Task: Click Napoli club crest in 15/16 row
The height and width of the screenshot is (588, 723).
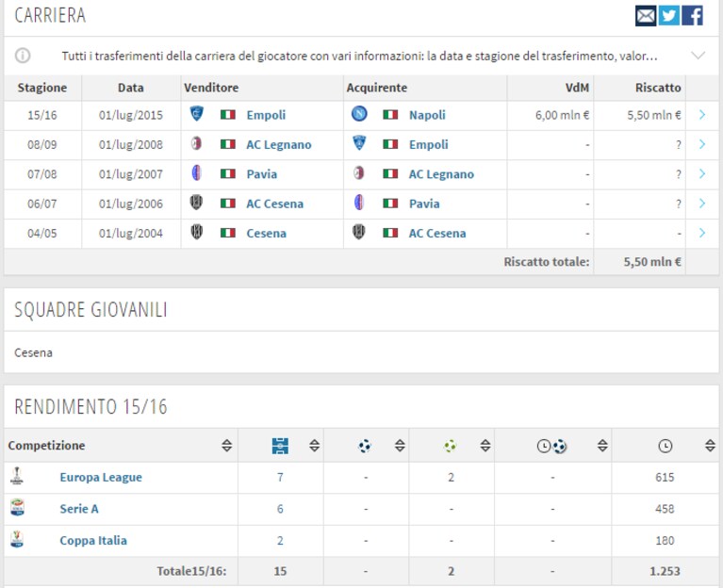Action: pyautogui.click(x=359, y=114)
